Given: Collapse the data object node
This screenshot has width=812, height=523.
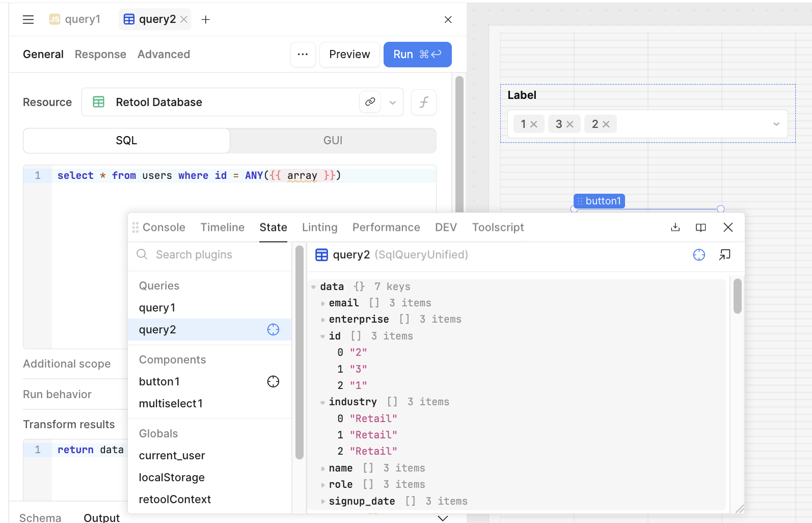Looking at the screenshot, I should click(x=313, y=287).
